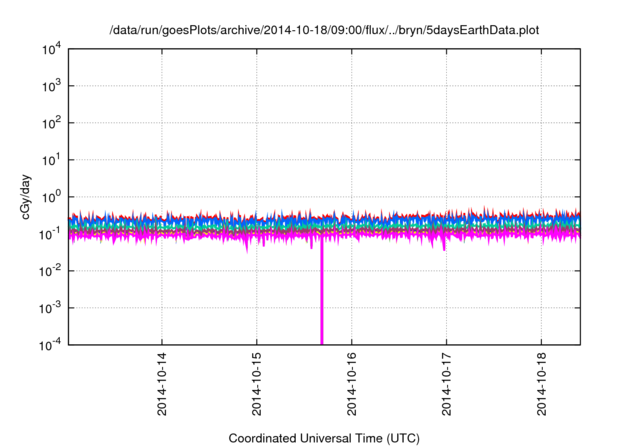Click the 2014-10-18 date tick label

(541, 384)
